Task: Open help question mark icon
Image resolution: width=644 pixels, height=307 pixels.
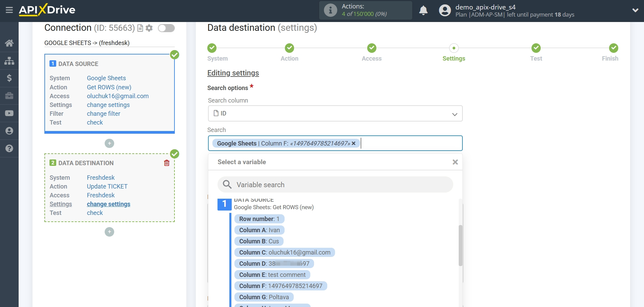Action: (9, 149)
